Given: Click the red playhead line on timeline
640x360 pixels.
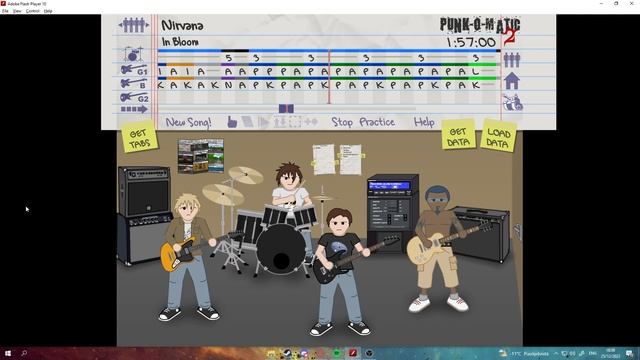Looking at the screenshot, I should pos(329,77).
